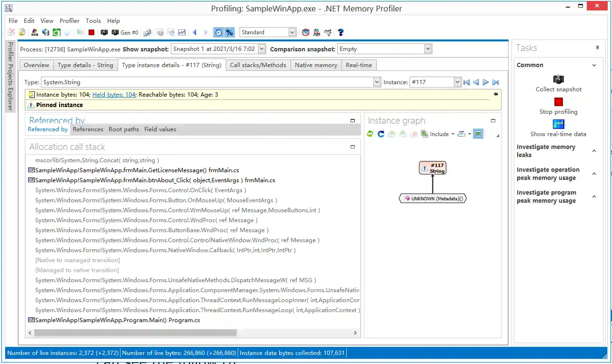Switch to the Native memory tab
This screenshot has width=612, height=364.
click(316, 65)
